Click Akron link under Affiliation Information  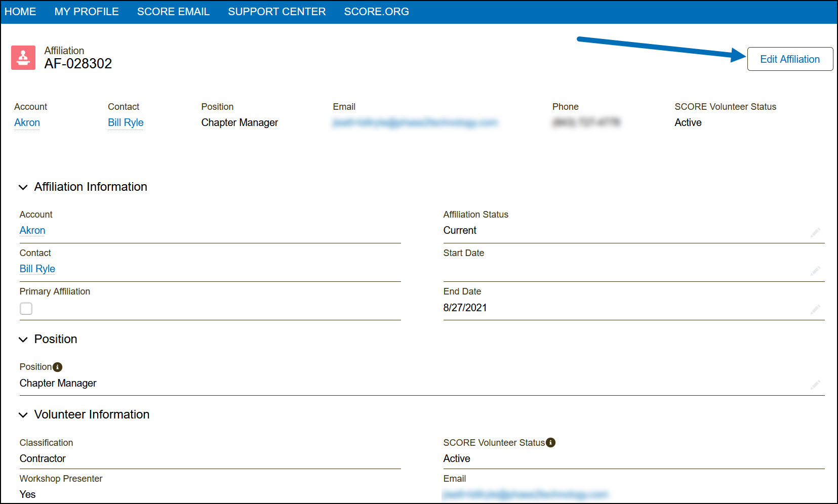[x=32, y=230]
